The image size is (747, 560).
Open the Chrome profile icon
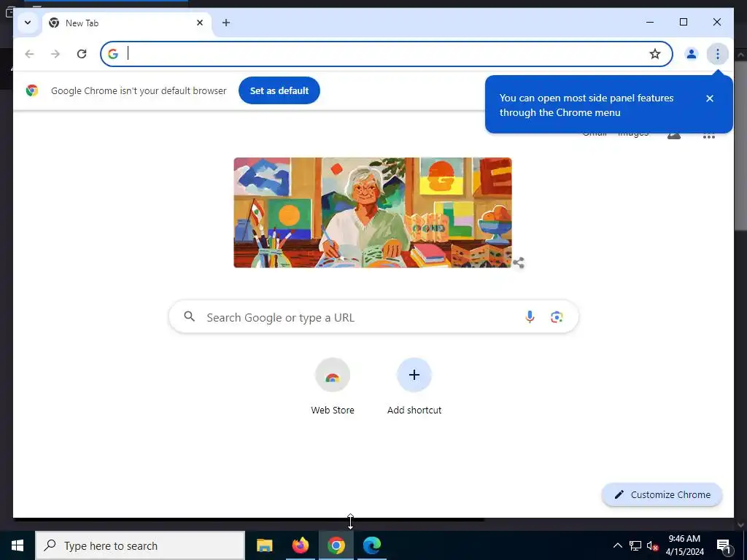(x=692, y=54)
